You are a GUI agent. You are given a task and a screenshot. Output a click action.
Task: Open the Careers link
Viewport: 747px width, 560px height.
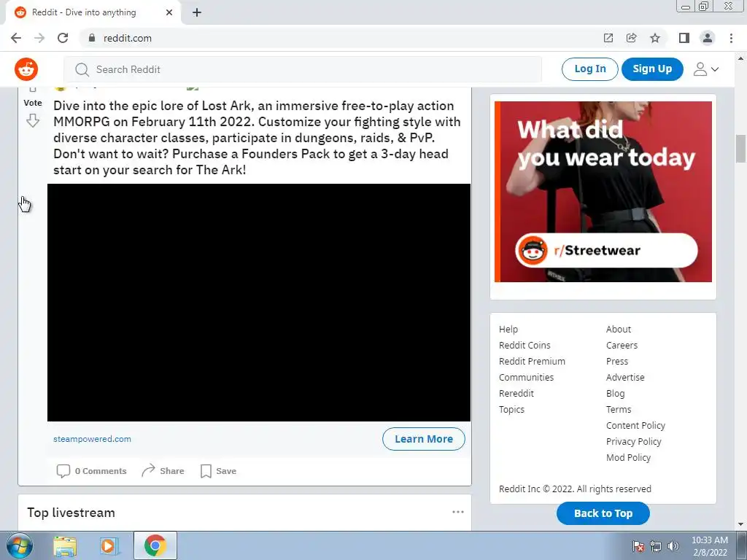click(622, 345)
